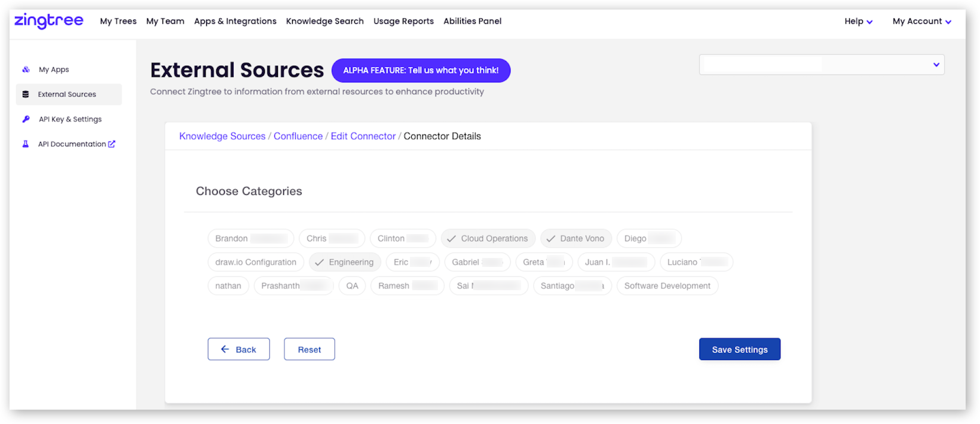Click the My Apps sidebar icon

coord(26,69)
